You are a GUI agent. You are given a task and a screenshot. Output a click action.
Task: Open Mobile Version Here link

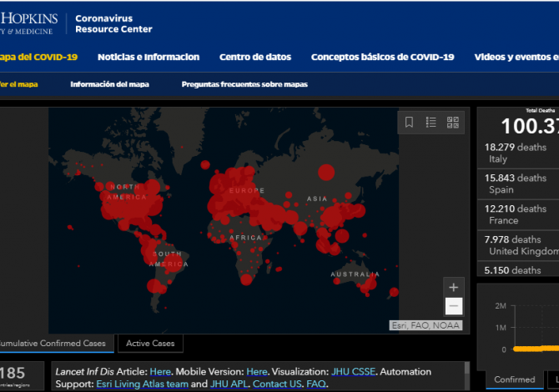(x=257, y=372)
